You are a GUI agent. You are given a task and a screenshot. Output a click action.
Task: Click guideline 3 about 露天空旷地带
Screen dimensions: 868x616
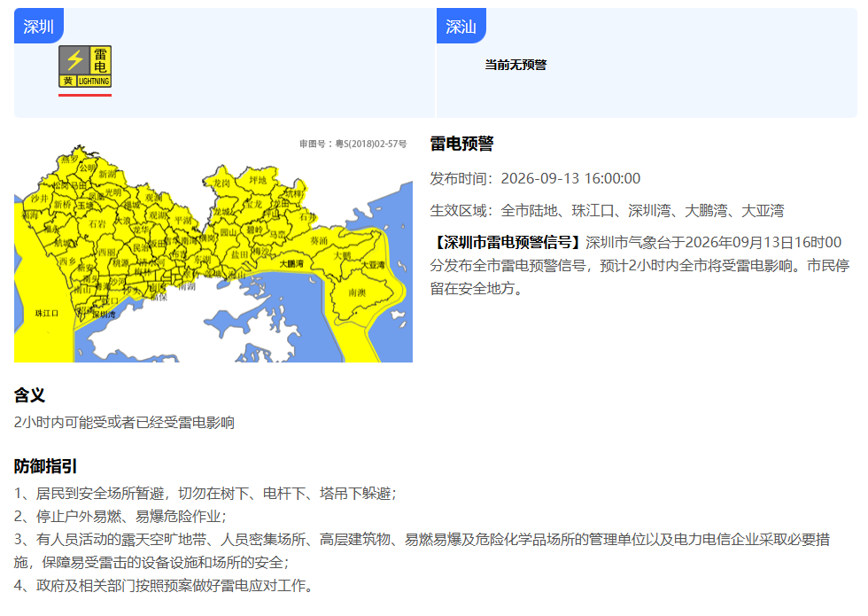pos(422,550)
